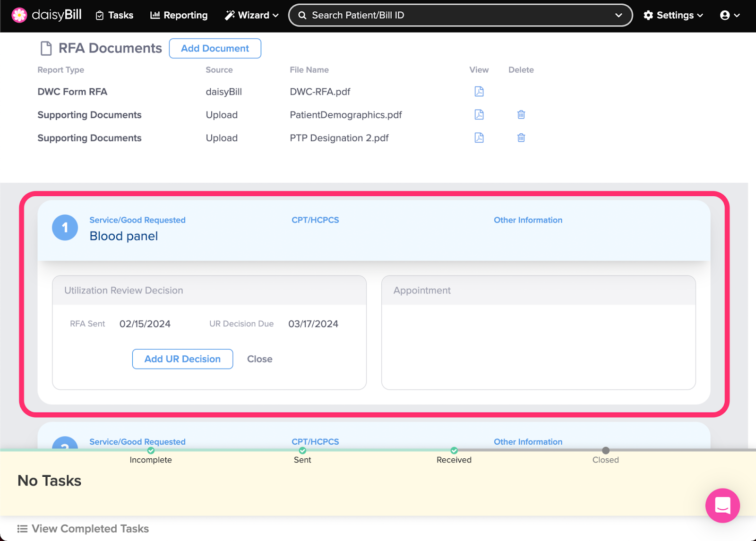The image size is (756, 541).
Task: Click the daisyBill flower logo
Action: [x=19, y=15]
